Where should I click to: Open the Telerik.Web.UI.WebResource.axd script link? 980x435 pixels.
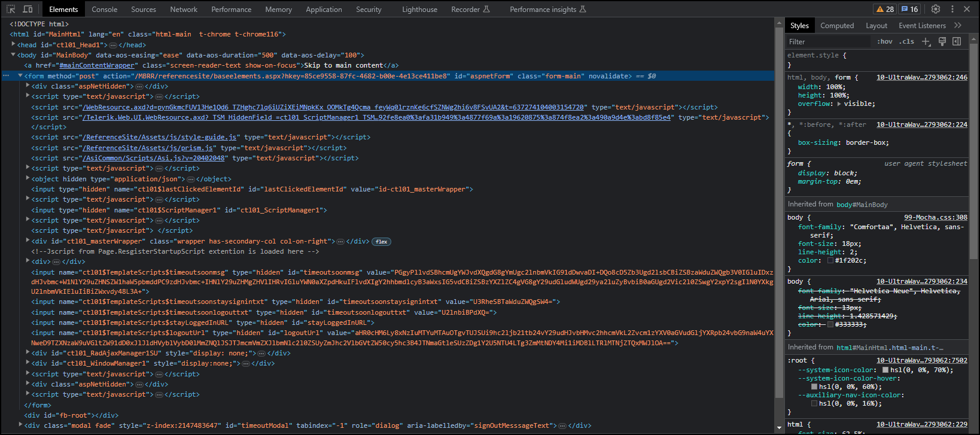click(x=377, y=117)
